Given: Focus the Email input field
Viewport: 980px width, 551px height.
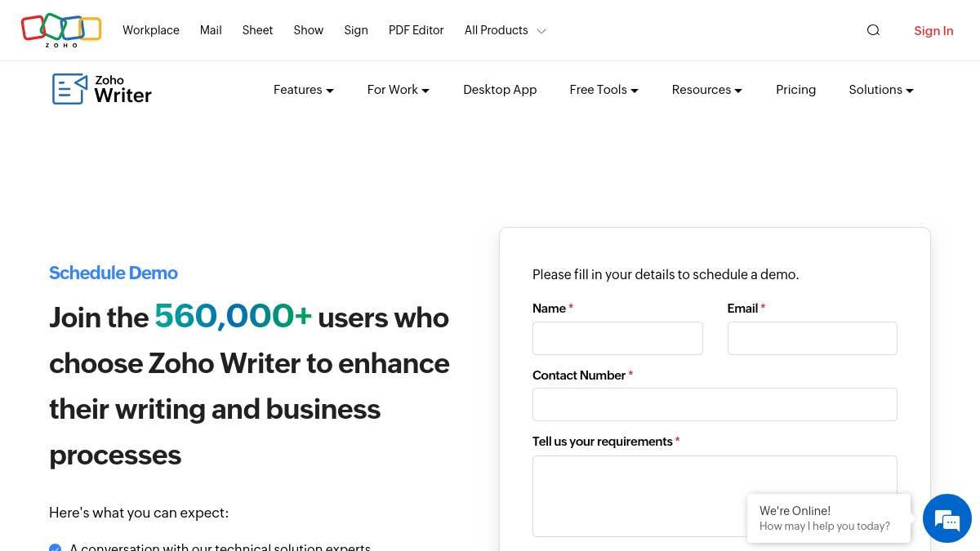Looking at the screenshot, I should point(812,338).
